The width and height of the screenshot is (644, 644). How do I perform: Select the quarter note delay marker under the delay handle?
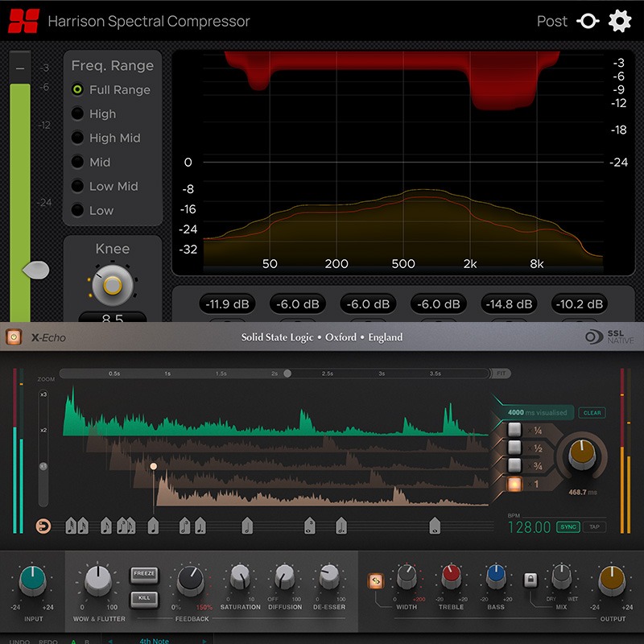tap(153, 526)
